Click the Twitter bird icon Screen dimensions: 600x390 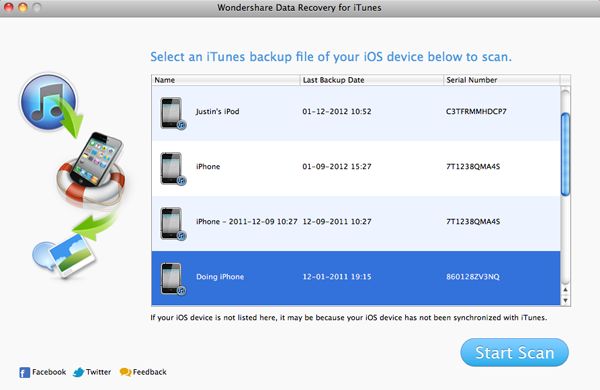click(x=78, y=372)
